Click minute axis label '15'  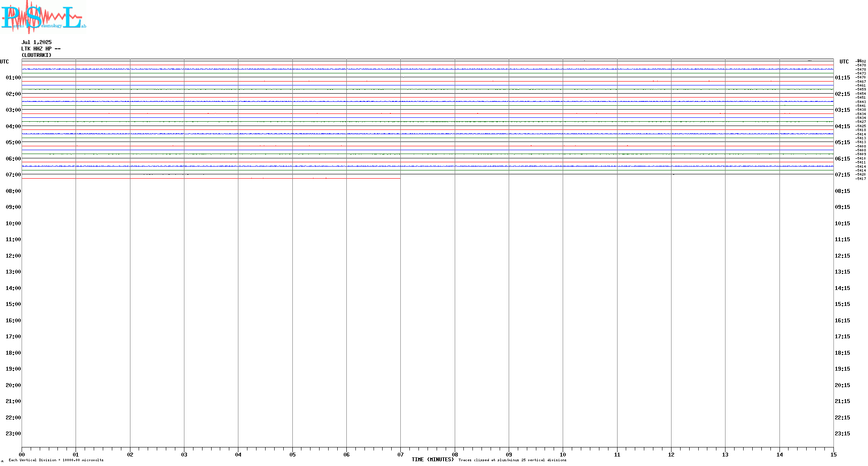point(833,455)
